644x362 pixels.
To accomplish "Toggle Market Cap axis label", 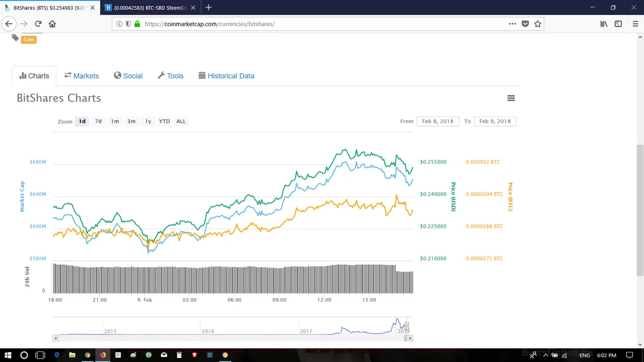I will pyautogui.click(x=22, y=196).
